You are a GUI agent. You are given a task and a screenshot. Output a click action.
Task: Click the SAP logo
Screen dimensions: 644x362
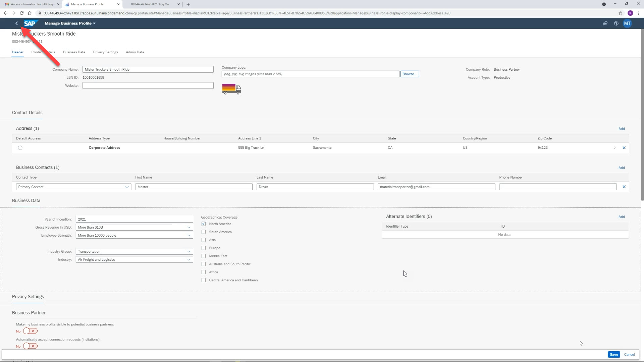(x=31, y=23)
